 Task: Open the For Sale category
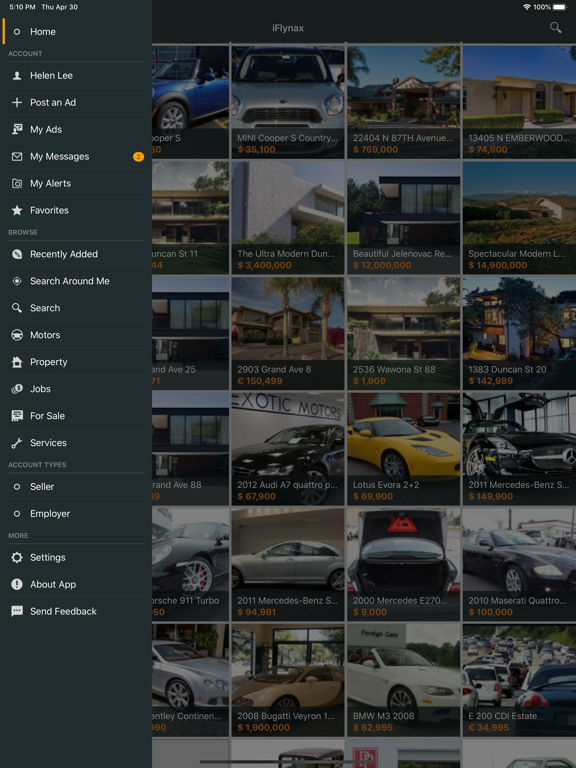[76, 416]
